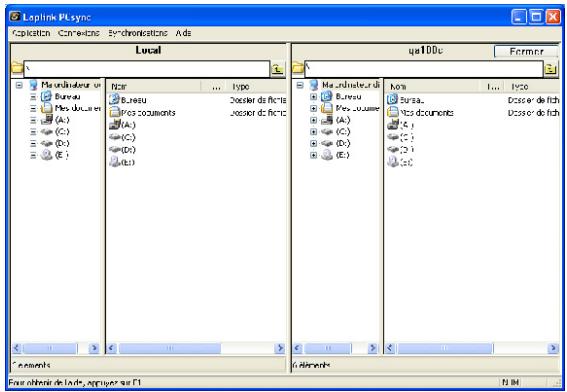Select (C:) text in qa100c tree
Viewport: 567px width, 392px height.
pos(343,132)
